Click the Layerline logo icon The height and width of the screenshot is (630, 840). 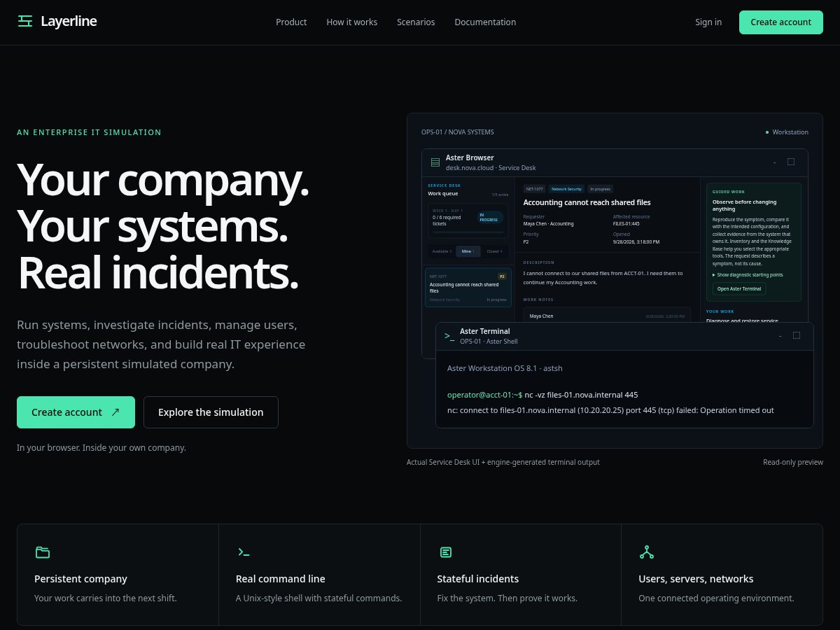25,21
